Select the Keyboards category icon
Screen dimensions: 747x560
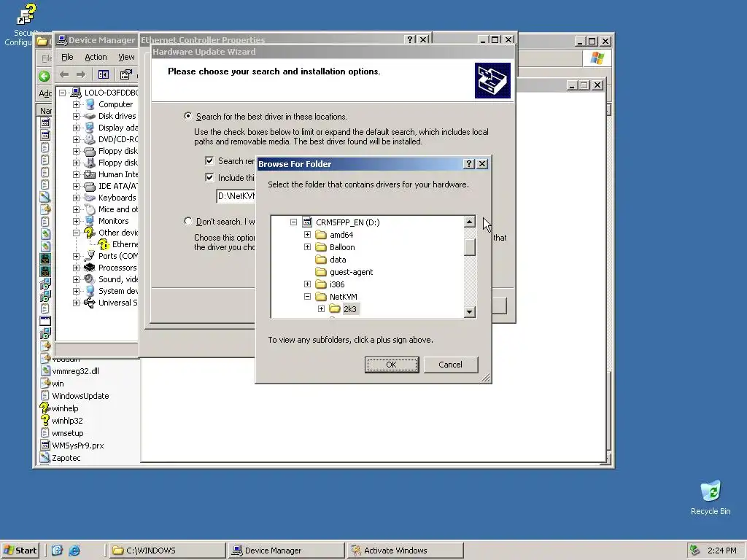[x=90, y=198]
